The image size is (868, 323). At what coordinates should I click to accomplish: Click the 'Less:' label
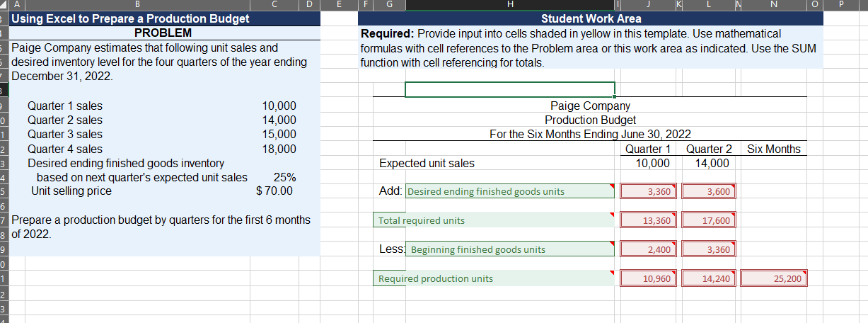click(392, 249)
